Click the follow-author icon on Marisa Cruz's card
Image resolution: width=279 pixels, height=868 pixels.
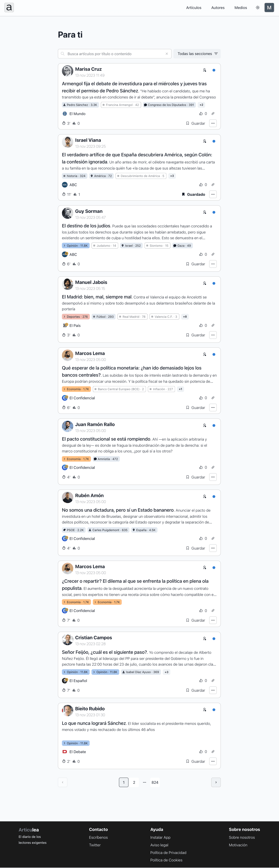[204, 70]
